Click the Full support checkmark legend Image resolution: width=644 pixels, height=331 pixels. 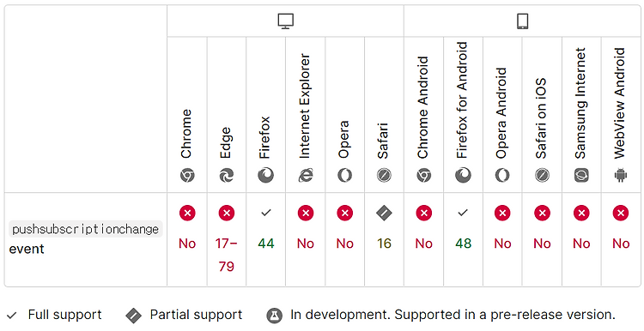(54, 315)
